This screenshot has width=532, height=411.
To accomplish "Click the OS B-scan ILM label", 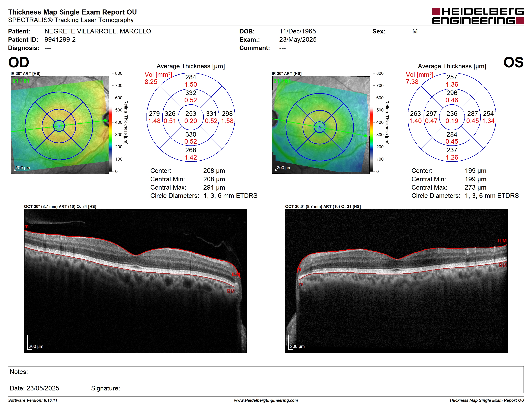I will coord(502,241).
